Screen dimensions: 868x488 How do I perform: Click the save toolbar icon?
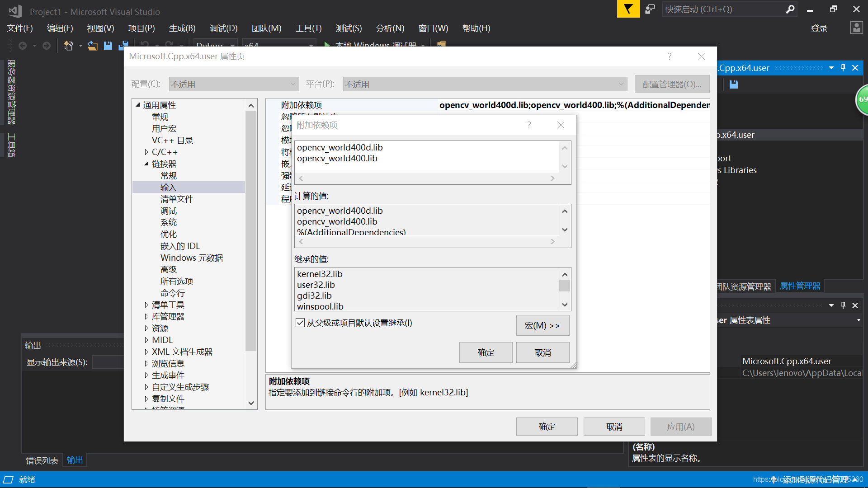click(108, 46)
